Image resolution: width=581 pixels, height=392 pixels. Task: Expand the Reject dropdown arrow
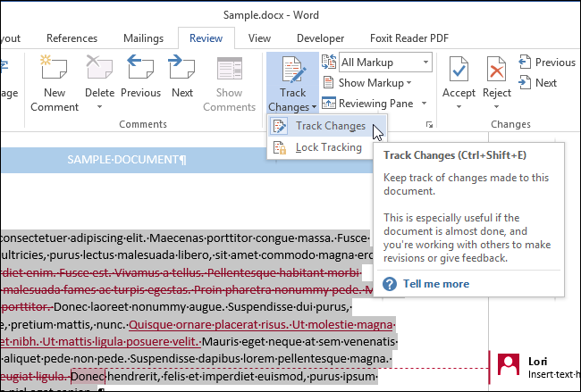tap(496, 107)
